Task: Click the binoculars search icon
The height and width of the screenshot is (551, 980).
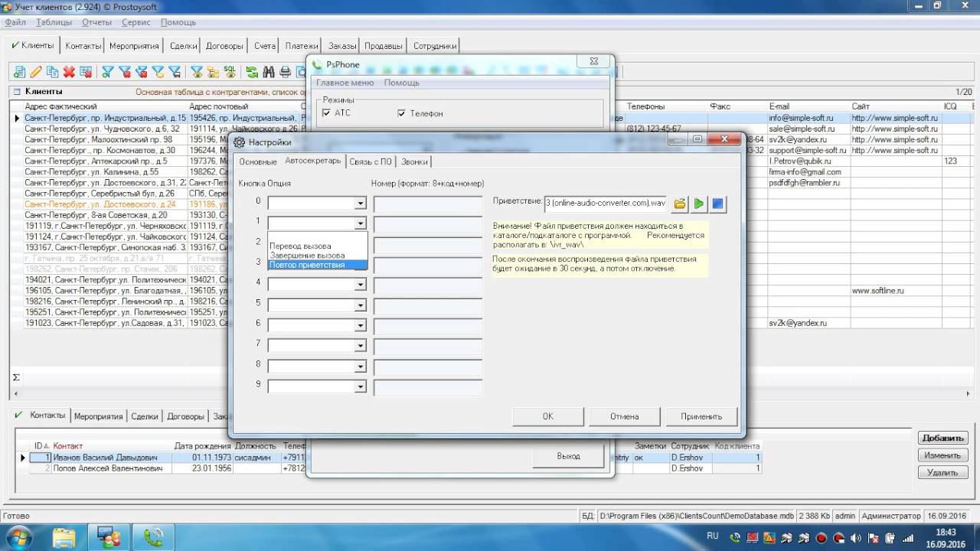Action: click(x=269, y=72)
